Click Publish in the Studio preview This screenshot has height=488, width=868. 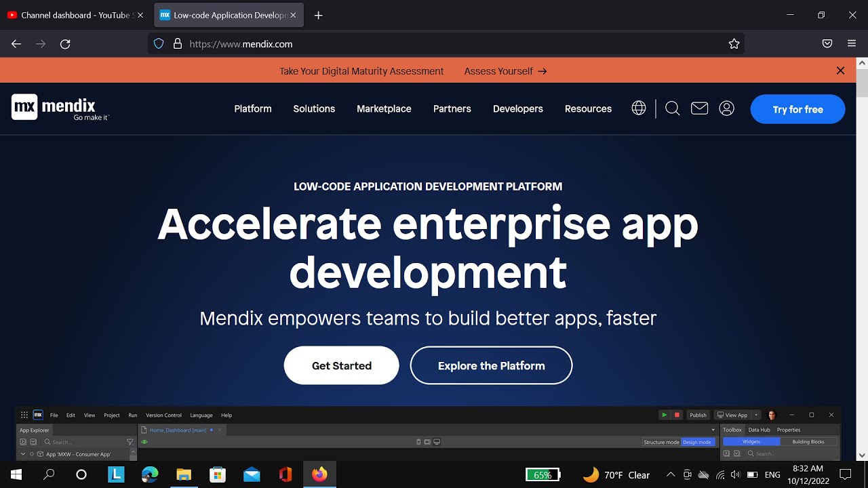[698, 415]
